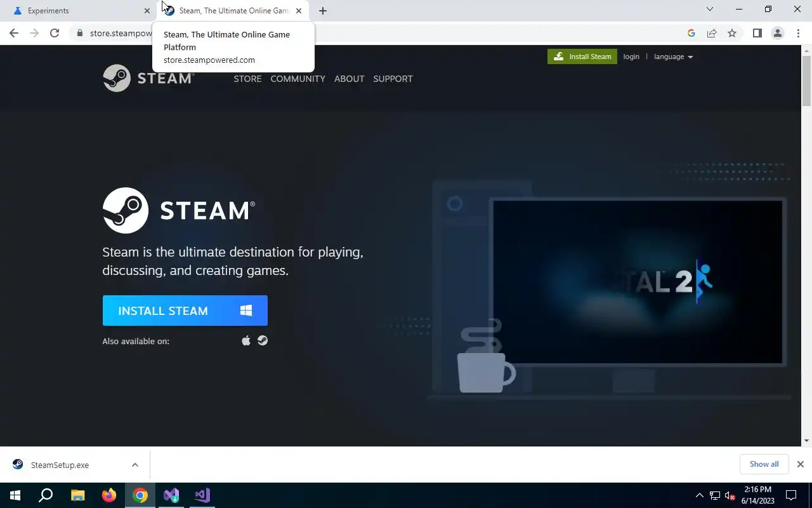The width and height of the screenshot is (812, 508).
Task: Close the Experiments tab
Action: tap(147, 11)
